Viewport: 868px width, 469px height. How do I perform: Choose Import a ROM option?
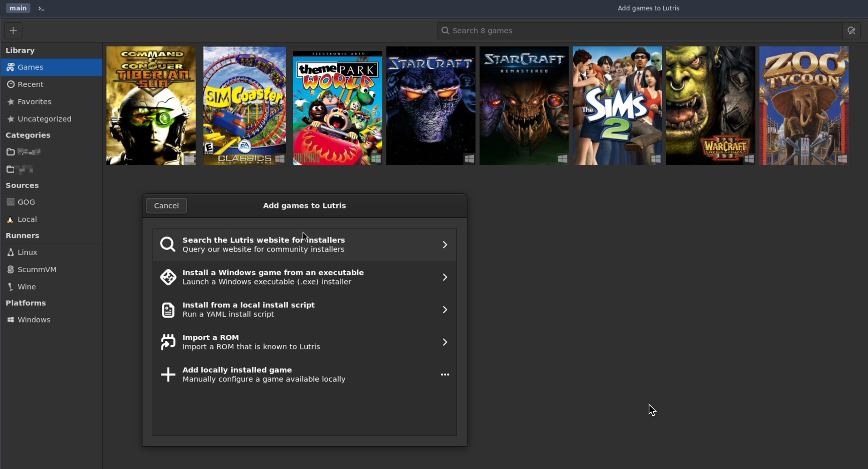coord(305,342)
